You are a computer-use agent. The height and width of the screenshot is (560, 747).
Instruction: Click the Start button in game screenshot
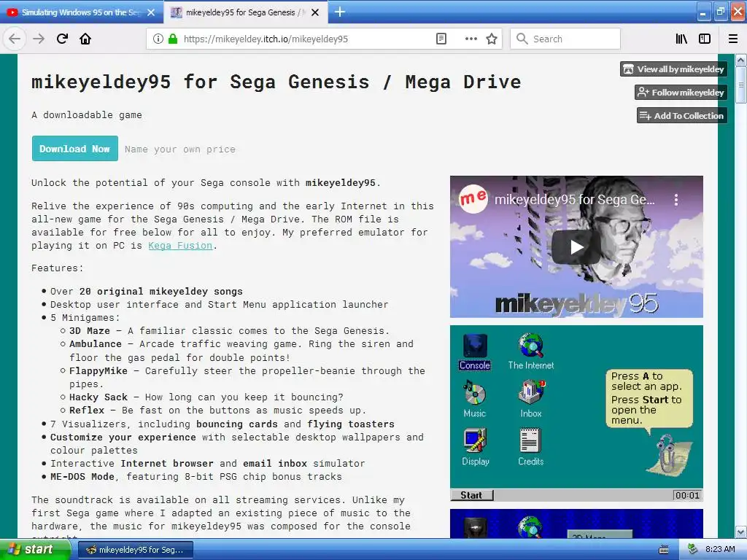(x=472, y=495)
